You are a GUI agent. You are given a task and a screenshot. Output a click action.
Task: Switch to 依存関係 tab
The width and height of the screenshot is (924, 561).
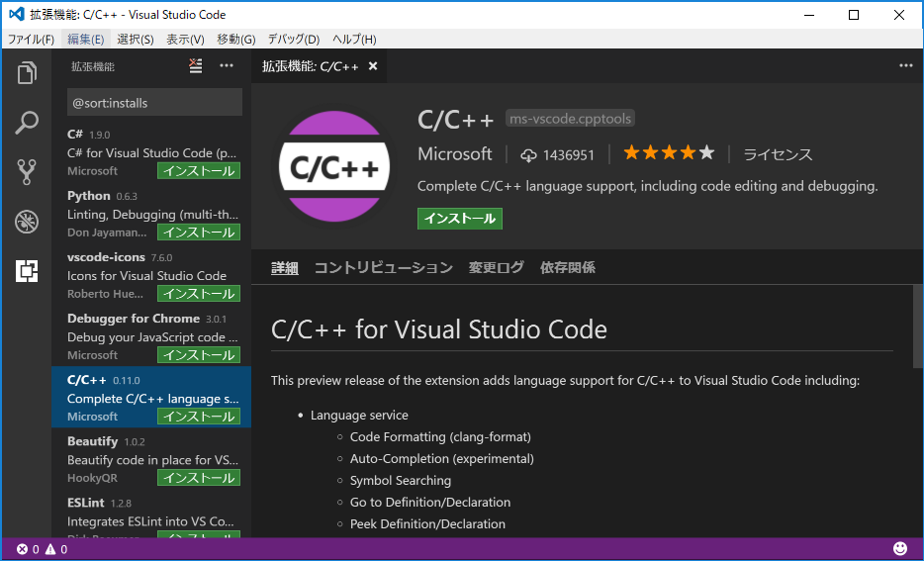coord(568,267)
